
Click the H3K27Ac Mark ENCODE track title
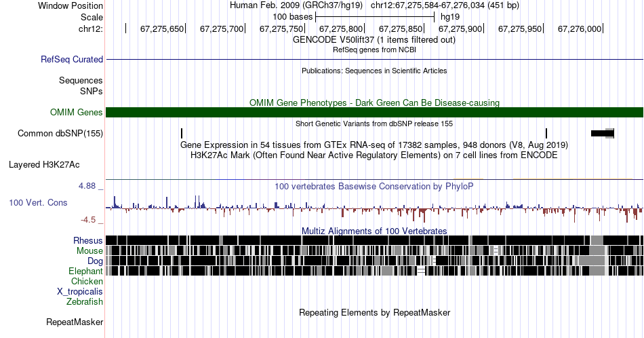(374, 155)
